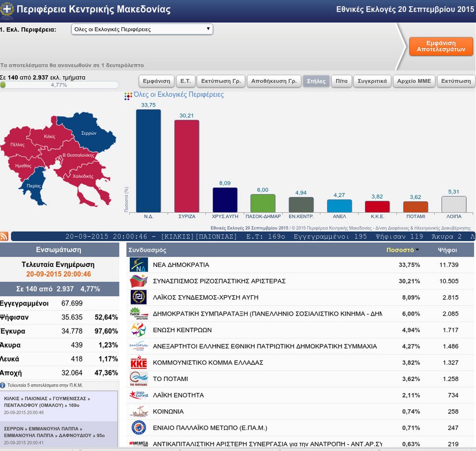Open the ΚΙΛΚΙΣ » ΠΑΙΟΝΙΑΣ latest result
The image size is (476, 451).
click(x=59, y=406)
